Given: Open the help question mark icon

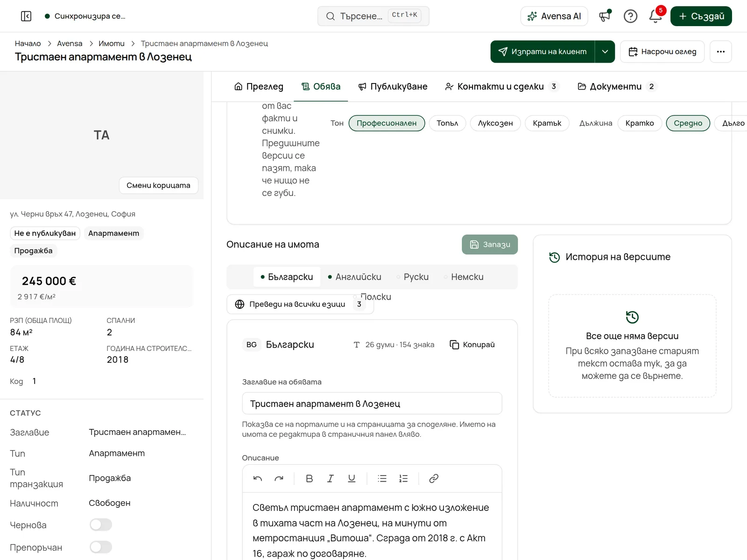Looking at the screenshot, I should [630, 16].
